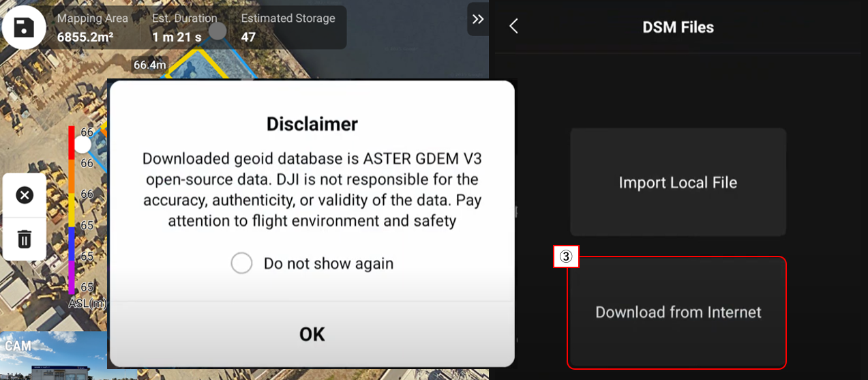Click the Est. Duration readout
The width and height of the screenshot is (868, 380).
click(184, 27)
